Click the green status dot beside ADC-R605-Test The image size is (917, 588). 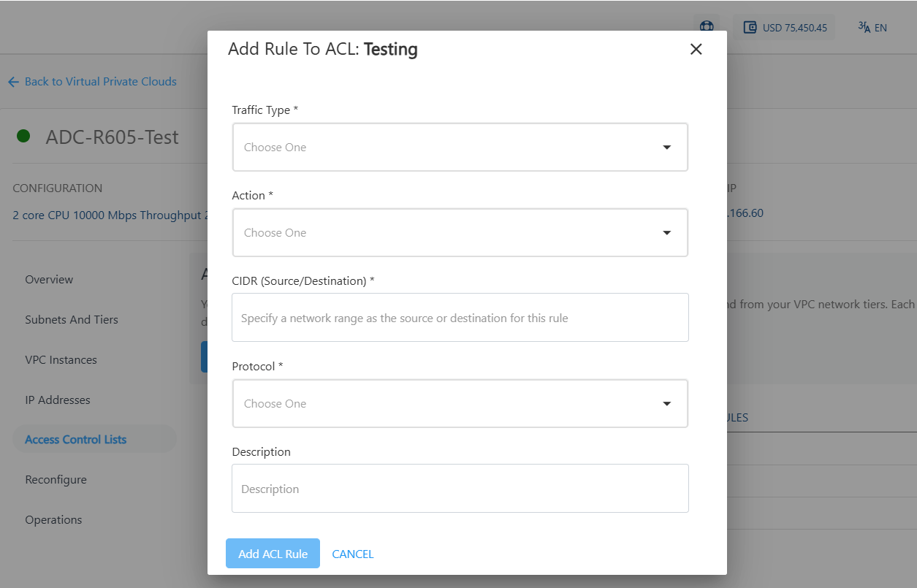[x=23, y=136]
